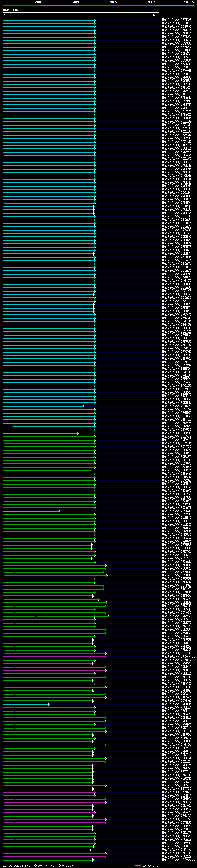
Task: Click the red 20% identity legend segment
Action: 22,6
